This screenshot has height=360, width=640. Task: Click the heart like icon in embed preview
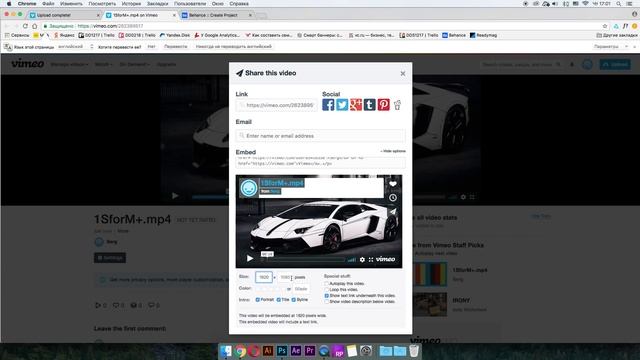[x=393, y=184]
